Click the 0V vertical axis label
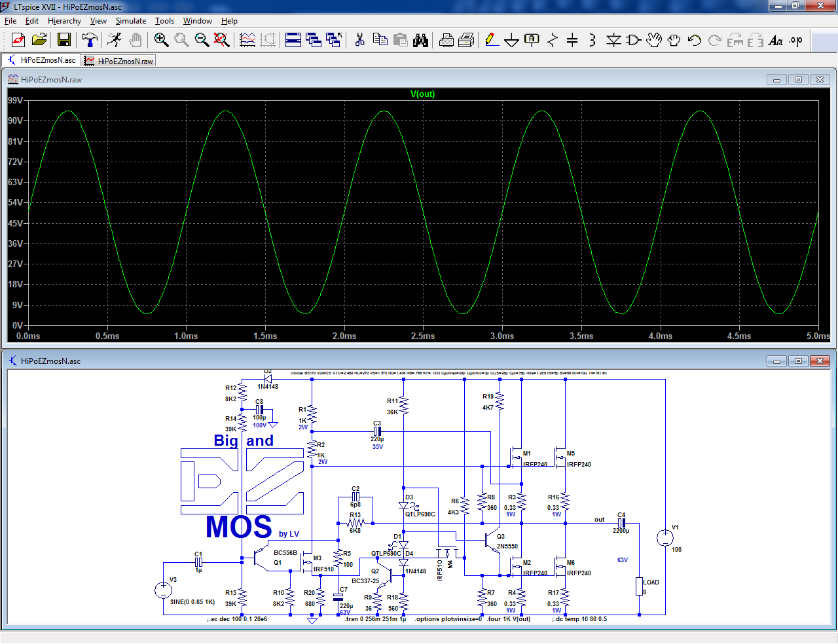The width and height of the screenshot is (838, 644). tap(18, 325)
